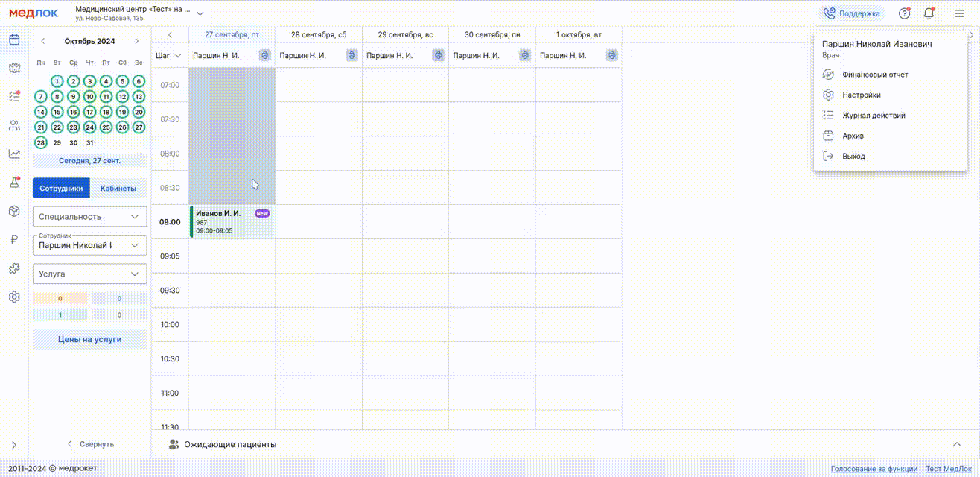Open the Специальность dropdown
This screenshot has width=980, height=477.
[x=89, y=217]
